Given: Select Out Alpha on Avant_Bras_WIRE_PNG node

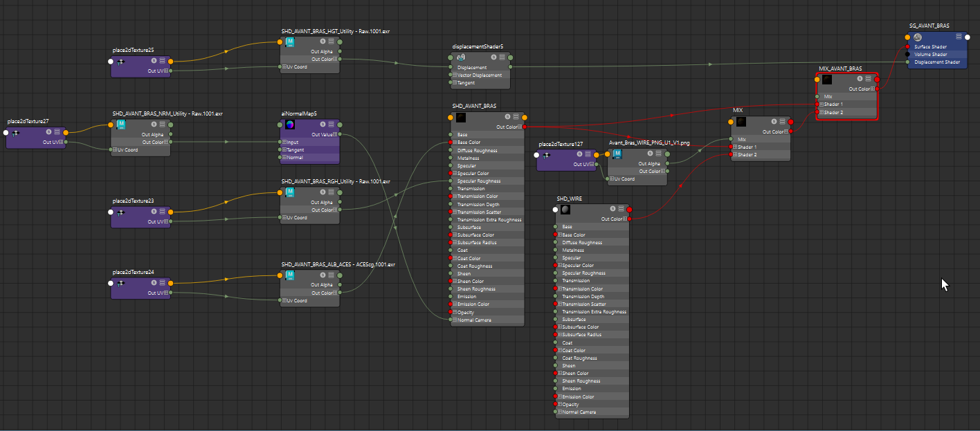Looking at the screenshot, I should click(637, 164).
